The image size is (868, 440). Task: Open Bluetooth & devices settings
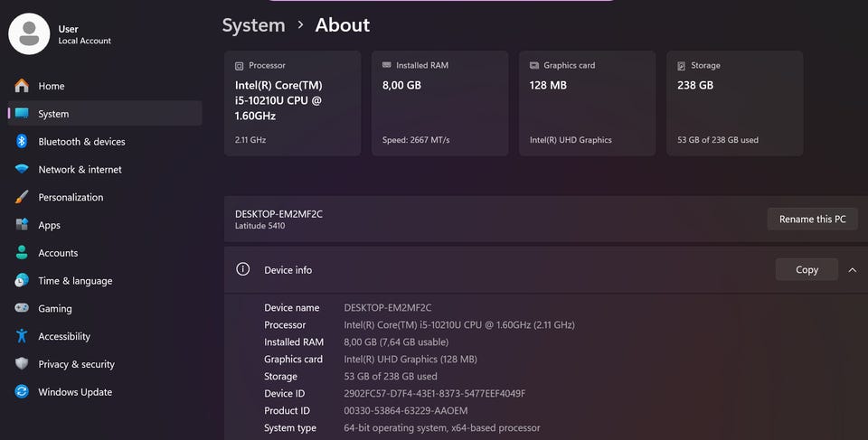click(x=105, y=141)
